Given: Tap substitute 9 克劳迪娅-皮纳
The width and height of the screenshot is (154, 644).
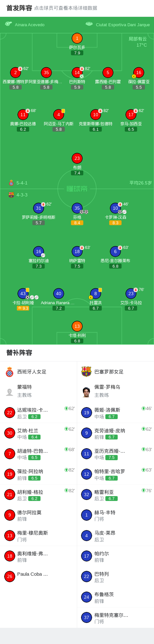Looking at the screenshot, I should (x=115, y=433).
